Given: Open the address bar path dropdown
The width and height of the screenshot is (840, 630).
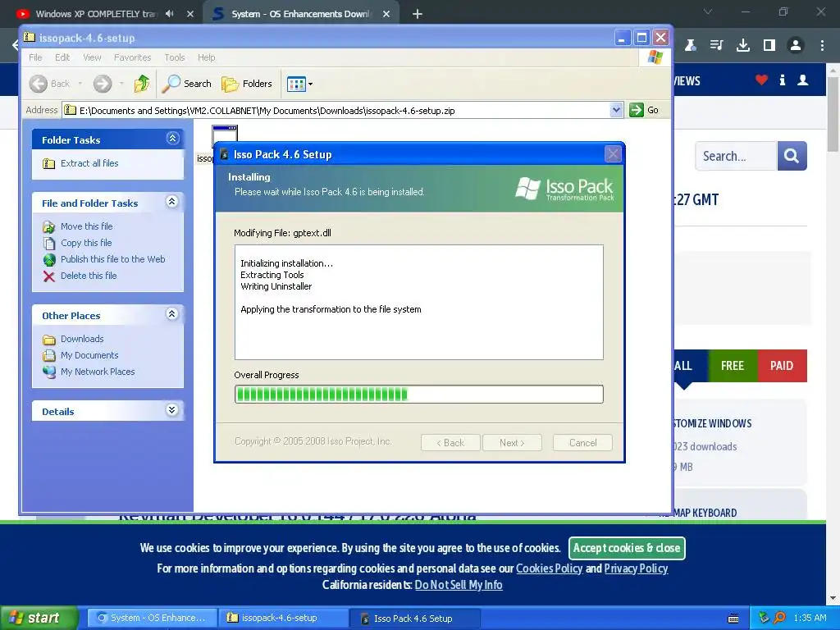Looking at the screenshot, I should (616, 110).
